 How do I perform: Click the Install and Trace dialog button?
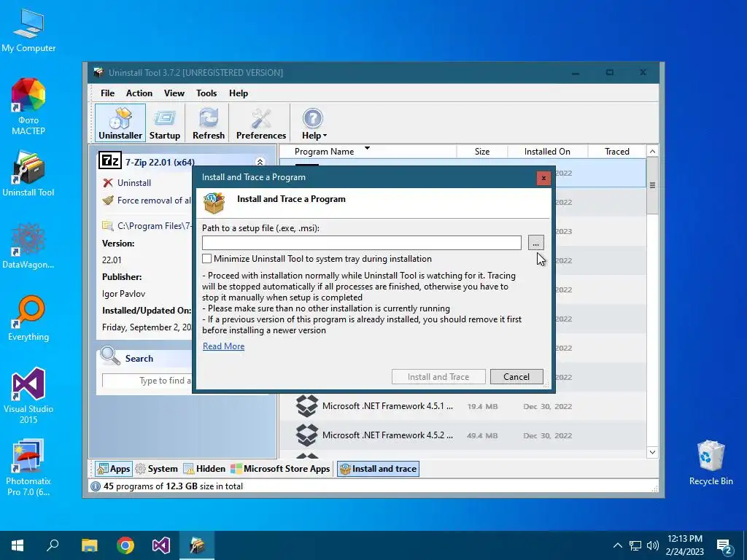438,377
